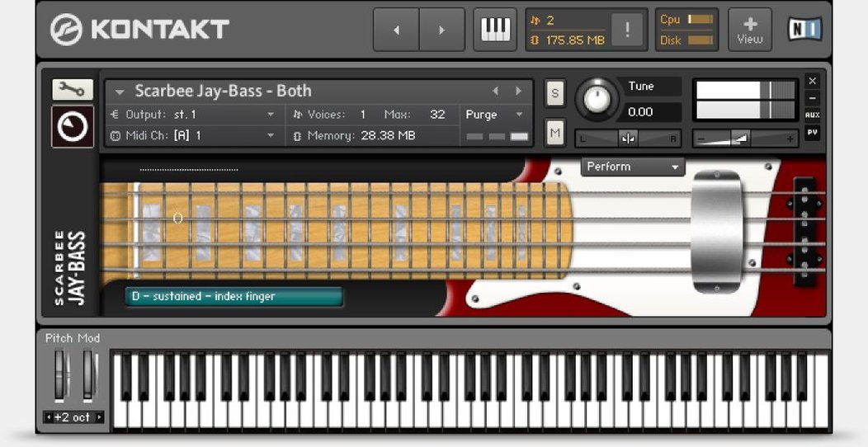Click the wrench edit instrument icon
Image resolution: width=868 pixels, height=447 pixels.
tap(73, 89)
